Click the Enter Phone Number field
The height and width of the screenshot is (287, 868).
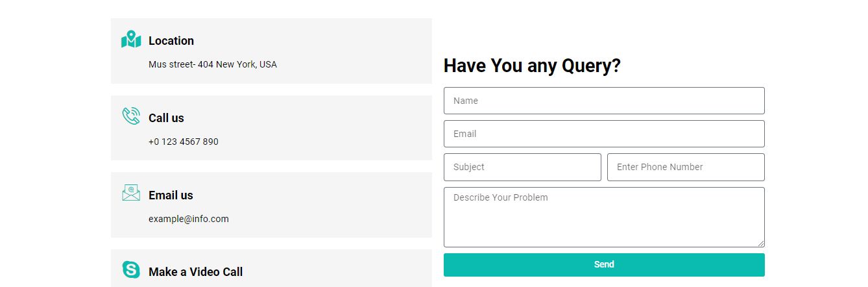pyautogui.click(x=685, y=167)
